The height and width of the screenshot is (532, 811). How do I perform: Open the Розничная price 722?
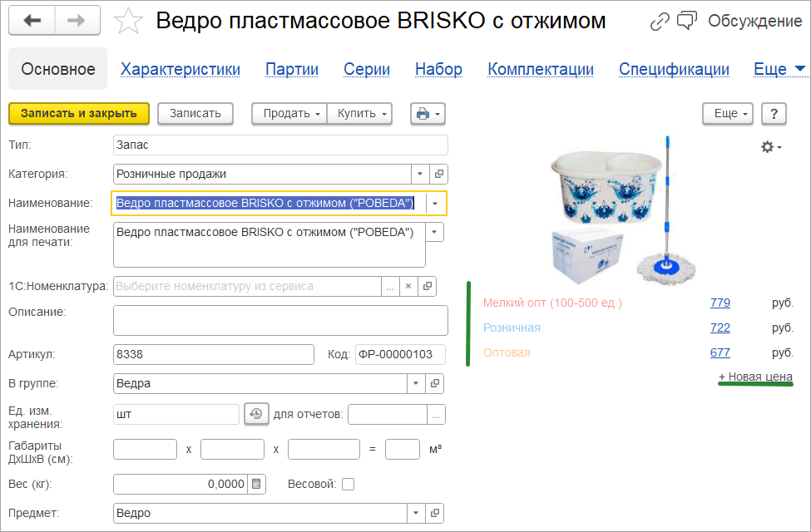pyautogui.click(x=720, y=328)
